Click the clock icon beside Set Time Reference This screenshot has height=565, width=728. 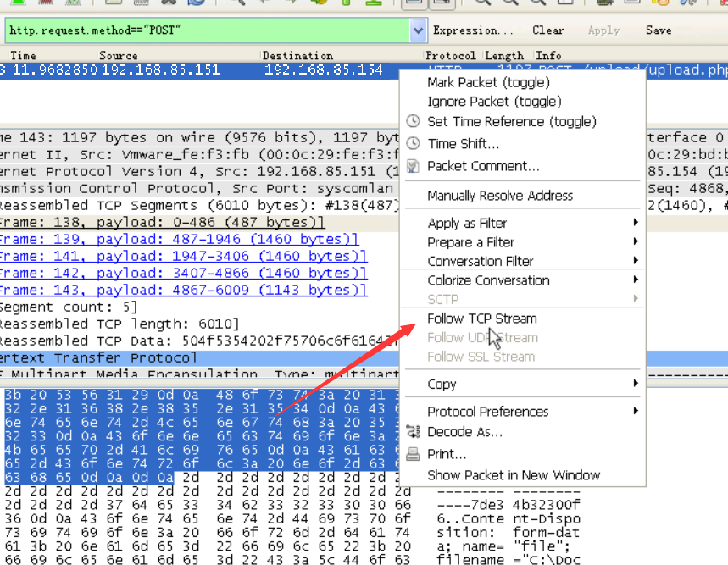click(413, 121)
